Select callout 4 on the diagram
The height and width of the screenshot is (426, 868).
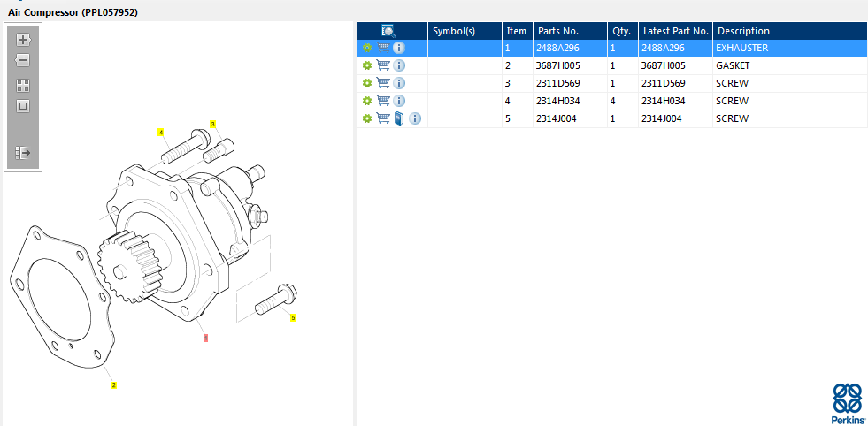pyautogui.click(x=160, y=133)
